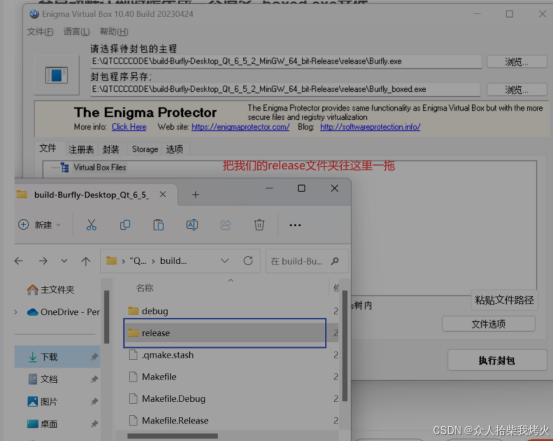
Task: Click the Paste clipboard icon in Explorer toolbar
Action: click(x=158, y=225)
